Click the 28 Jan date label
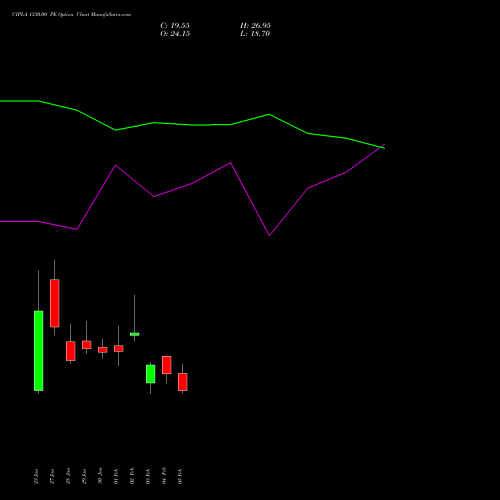Image resolution: width=500 pixels, height=500 pixels. coord(68,476)
